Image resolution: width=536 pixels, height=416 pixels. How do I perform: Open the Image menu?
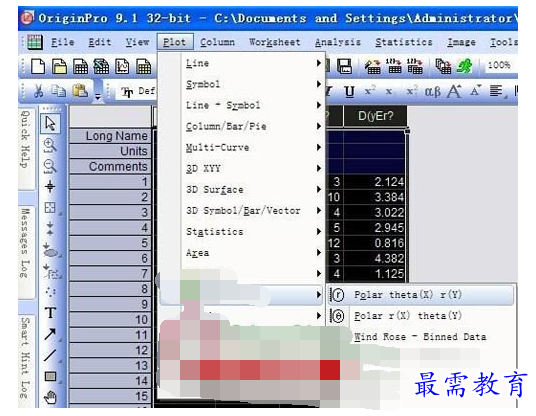click(x=461, y=42)
